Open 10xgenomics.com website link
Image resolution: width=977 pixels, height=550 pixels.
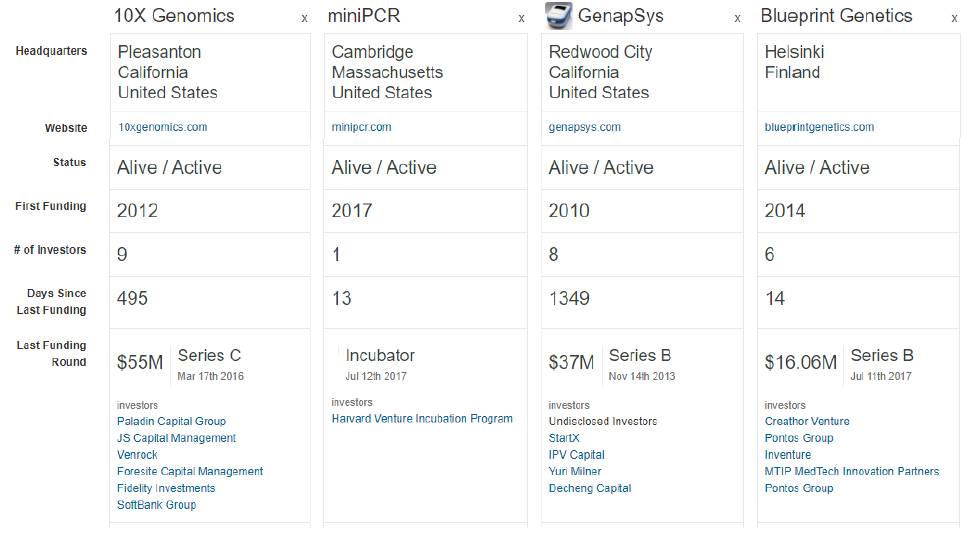(x=162, y=127)
